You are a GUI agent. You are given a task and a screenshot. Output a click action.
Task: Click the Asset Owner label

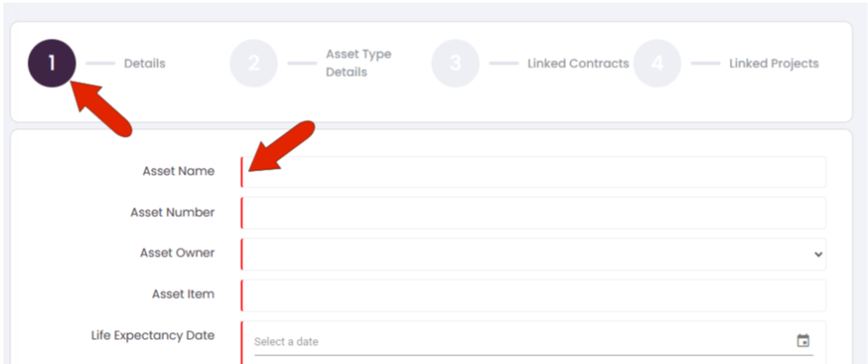(x=177, y=253)
